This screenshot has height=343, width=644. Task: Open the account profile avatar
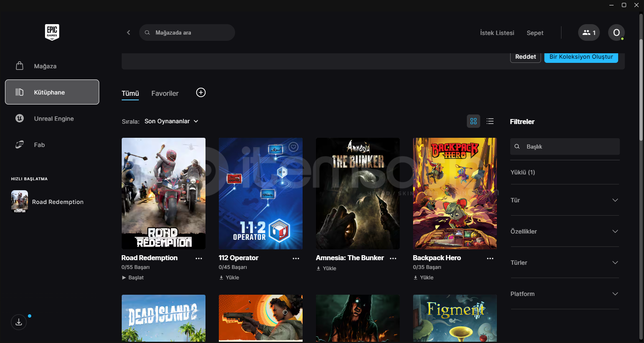(x=616, y=32)
